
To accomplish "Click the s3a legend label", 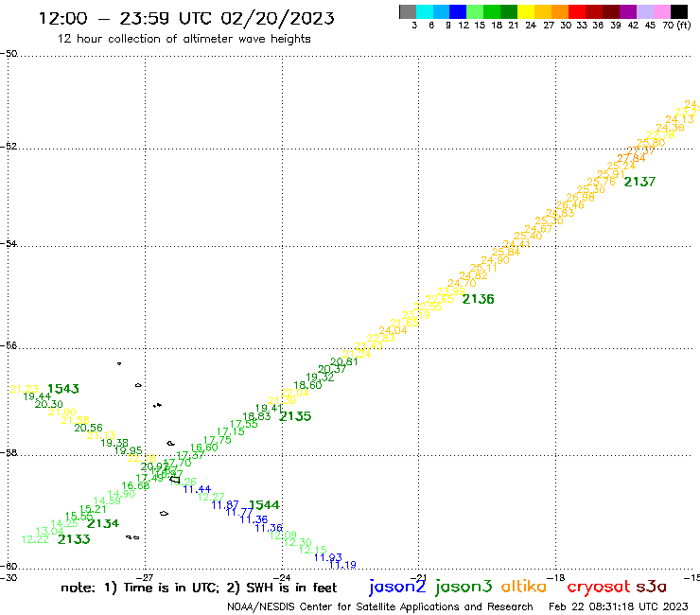I will point(651,587).
